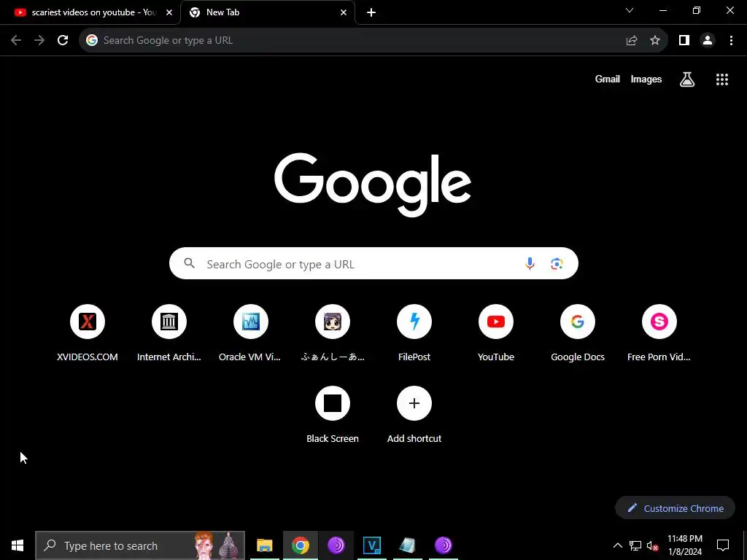This screenshot has width=747, height=560.
Task: Focus the central Google search box
Action: [x=373, y=263]
